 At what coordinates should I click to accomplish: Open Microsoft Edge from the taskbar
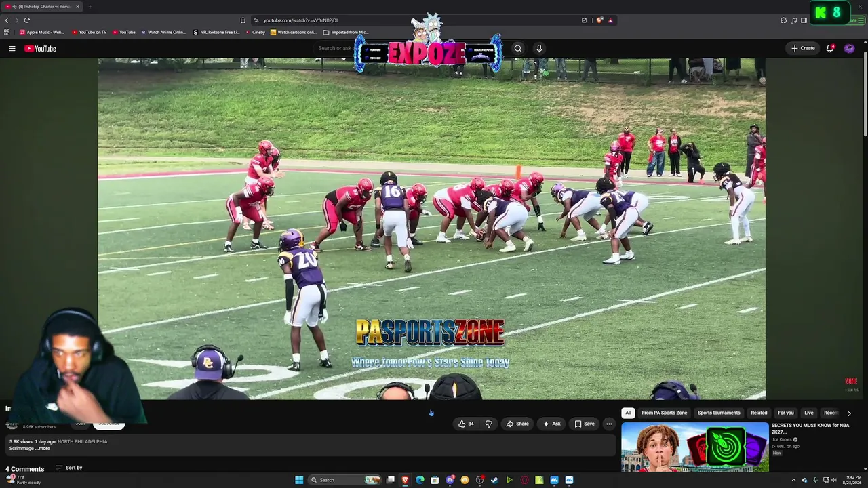click(420, 480)
